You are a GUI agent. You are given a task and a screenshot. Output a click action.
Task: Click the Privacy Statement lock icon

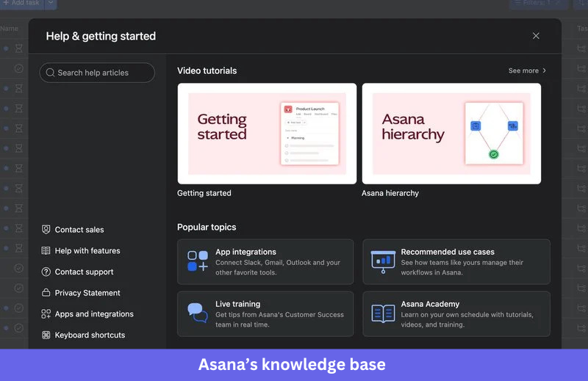[46, 293]
